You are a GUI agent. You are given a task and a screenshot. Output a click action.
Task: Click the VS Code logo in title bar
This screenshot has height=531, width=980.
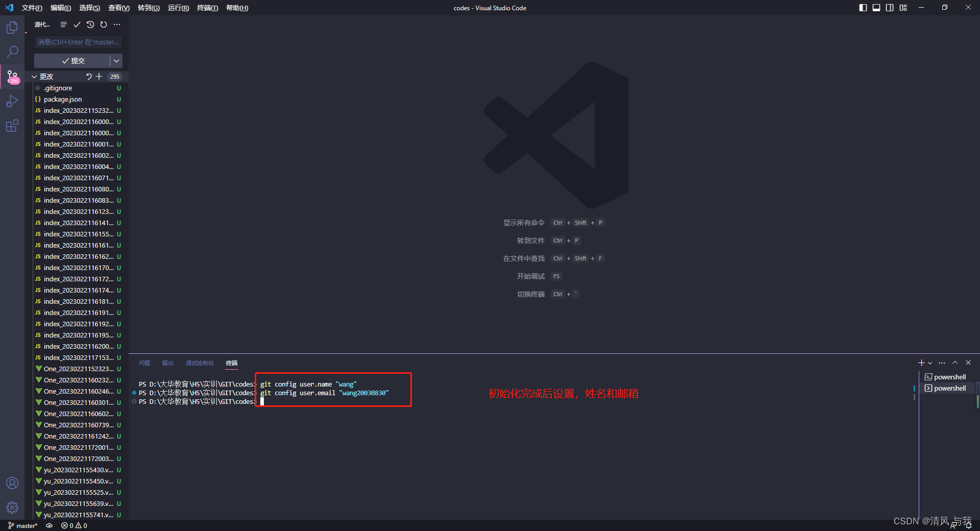coord(9,8)
